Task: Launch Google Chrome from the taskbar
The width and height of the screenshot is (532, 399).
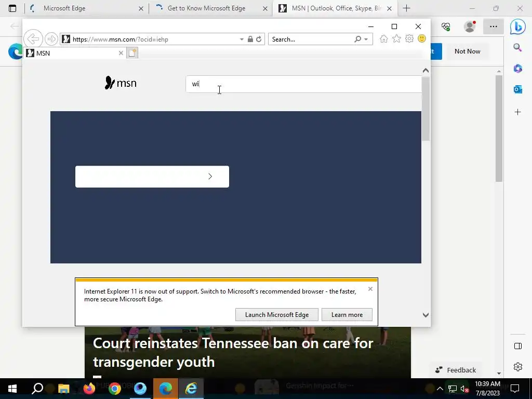Action: [x=115, y=389]
